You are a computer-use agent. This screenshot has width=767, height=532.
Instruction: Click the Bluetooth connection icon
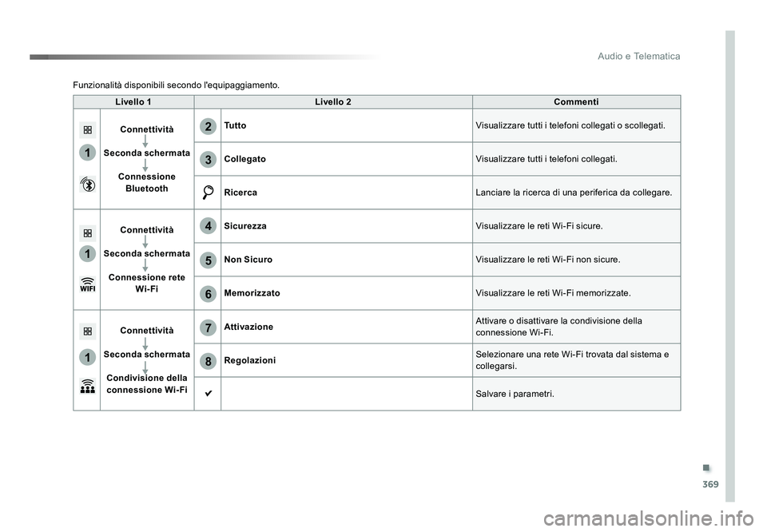(x=88, y=185)
